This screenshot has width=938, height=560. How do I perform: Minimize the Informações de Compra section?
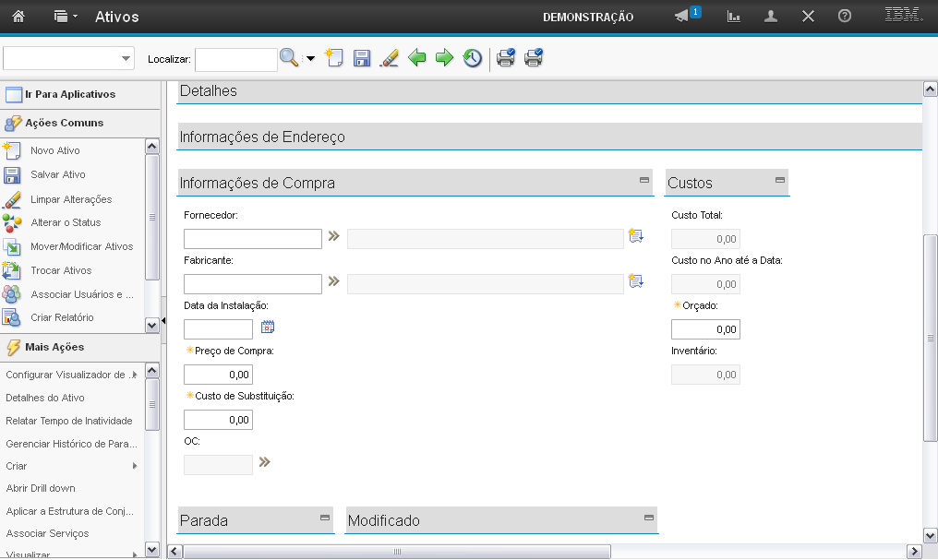[x=644, y=181]
